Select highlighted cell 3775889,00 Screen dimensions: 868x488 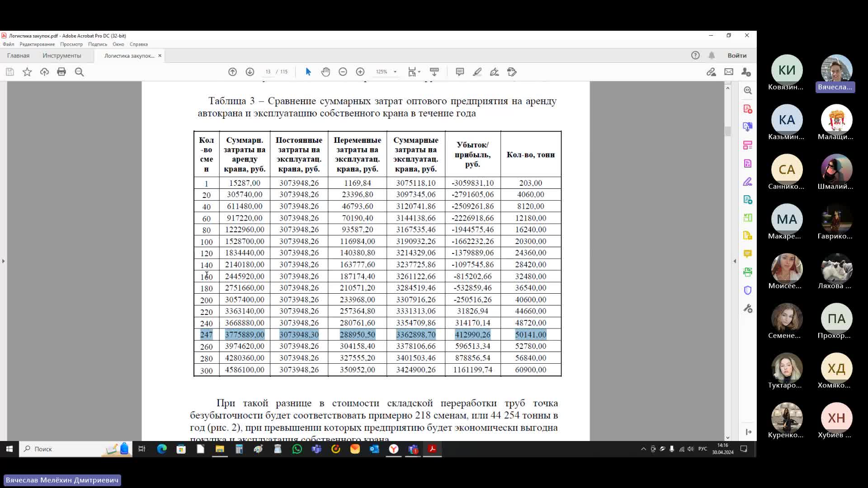245,335
